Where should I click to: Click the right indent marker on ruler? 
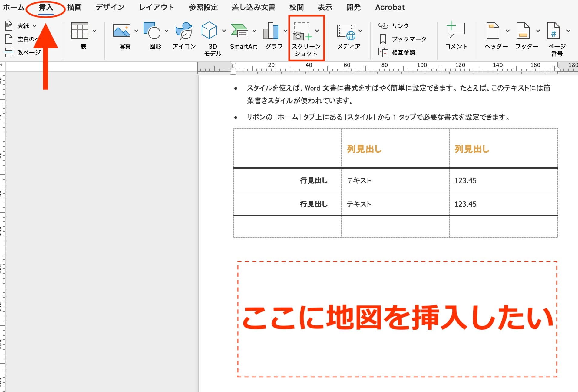[557, 69]
